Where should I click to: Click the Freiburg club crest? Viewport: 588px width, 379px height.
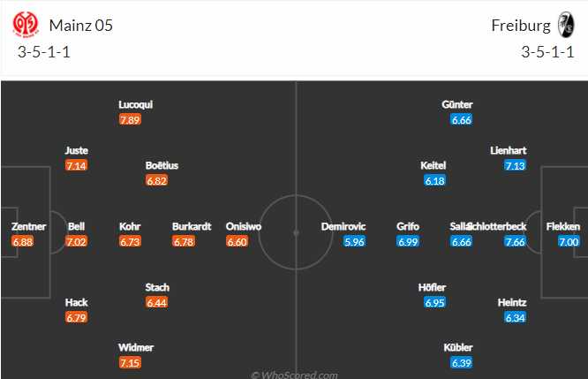pyautogui.click(x=566, y=25)
